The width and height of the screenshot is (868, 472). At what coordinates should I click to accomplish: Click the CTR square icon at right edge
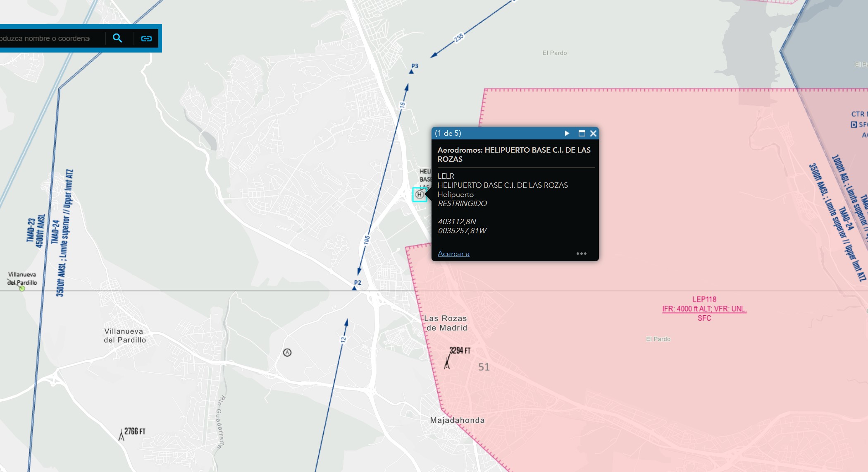[x=854, y=125]
